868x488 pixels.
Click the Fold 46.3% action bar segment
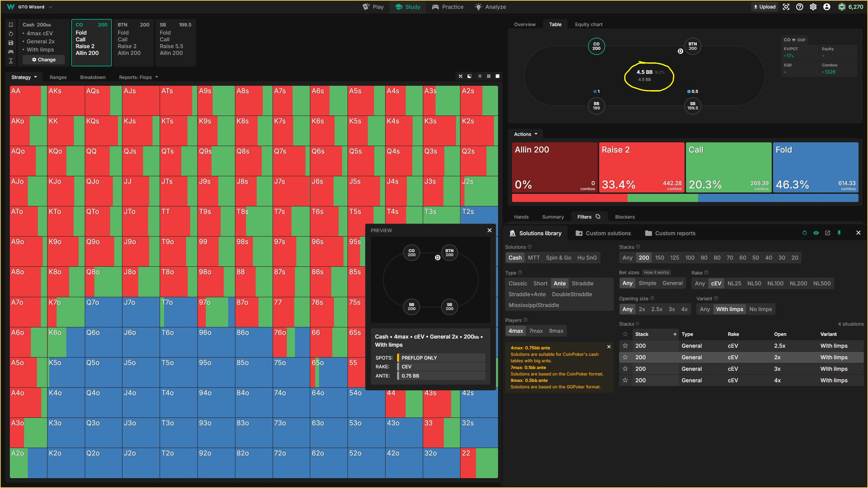[815, 168]
